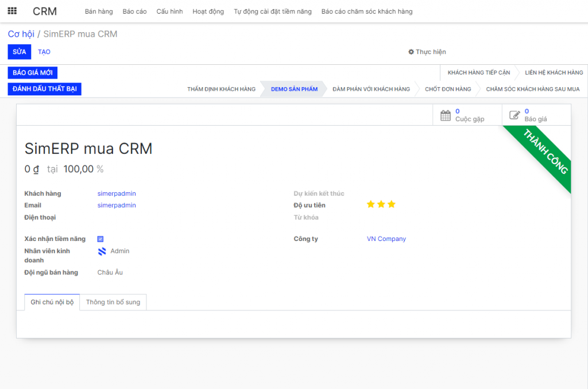Click the second priority star
588x389 pixels.
pos(381,204)
